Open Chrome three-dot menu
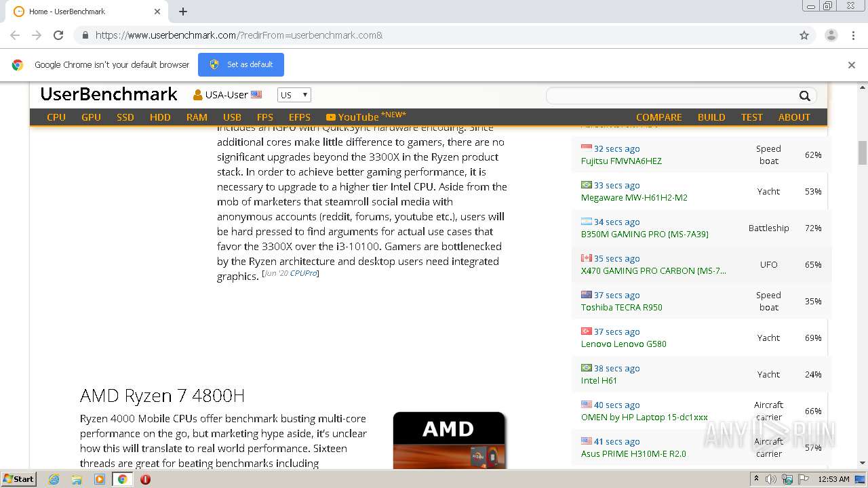Screen dimensions: 868x488 tap(853, 35)
